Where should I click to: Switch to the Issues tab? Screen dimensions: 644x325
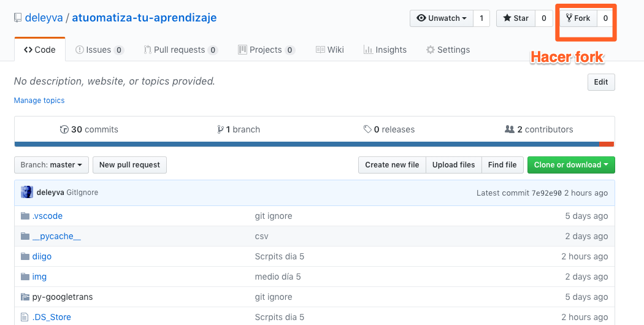pyautogui.click(x=99, y=50)
